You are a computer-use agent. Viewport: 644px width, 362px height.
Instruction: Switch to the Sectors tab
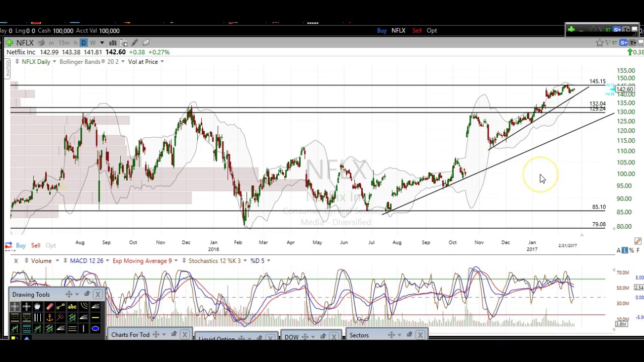tap(359, 335)
